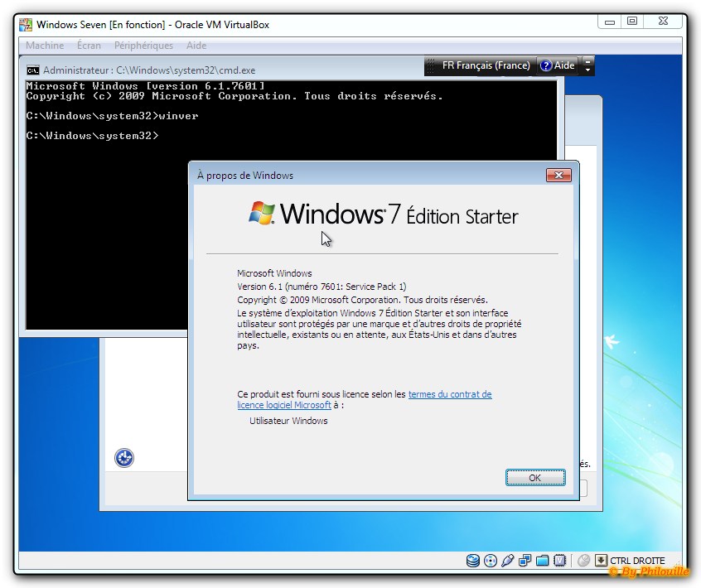Open the Ease of Access blue icon
The height and width of the screenshot is (588, 701).
point(124,457)
